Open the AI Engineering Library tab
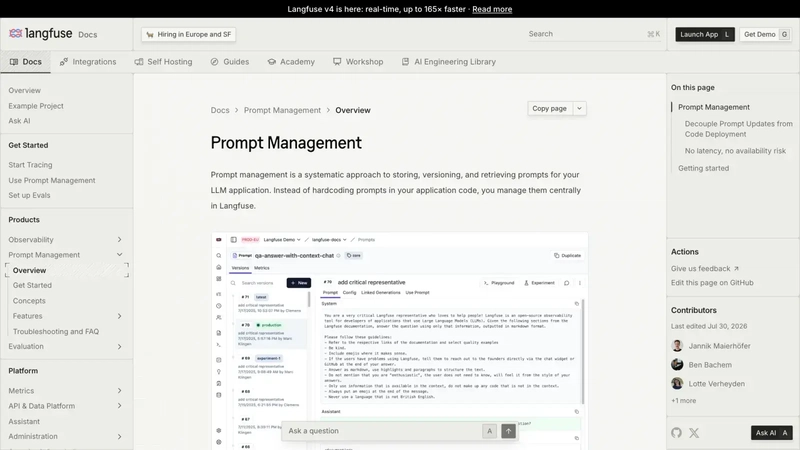 coord(448,62)
